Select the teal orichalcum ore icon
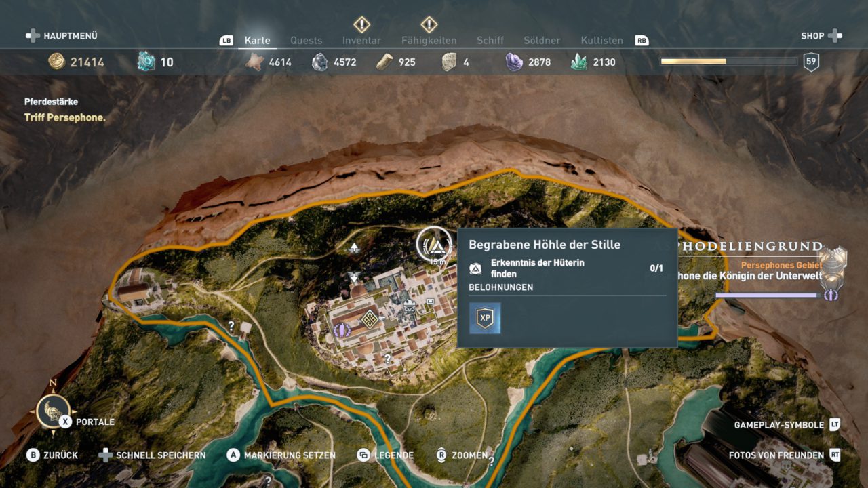The width and height of the screenshot is (868, 488). (146, 62)
